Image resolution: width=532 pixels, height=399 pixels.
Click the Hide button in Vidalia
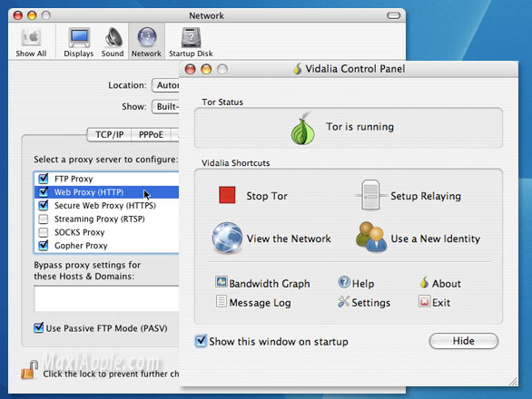(x=464, y=341)
